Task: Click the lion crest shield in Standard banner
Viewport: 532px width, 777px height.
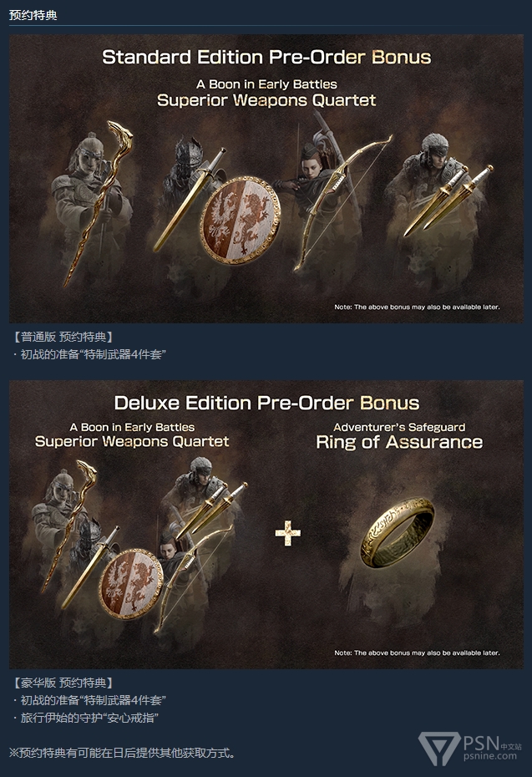Action: pos(241,220)
